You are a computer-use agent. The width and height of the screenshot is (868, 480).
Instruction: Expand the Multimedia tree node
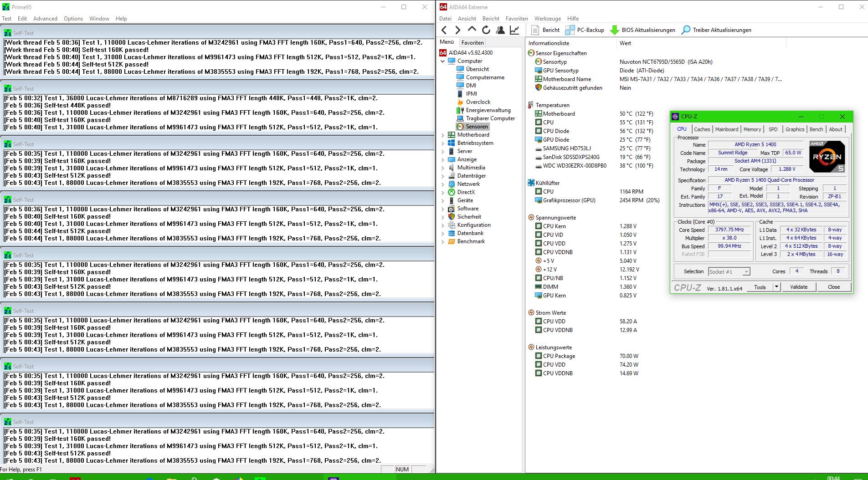[x=443, y=168]
